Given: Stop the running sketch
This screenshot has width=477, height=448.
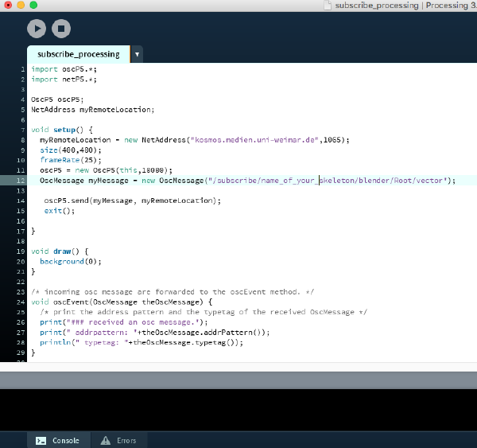Looking at the screenshot, I should tap(61, 29).
